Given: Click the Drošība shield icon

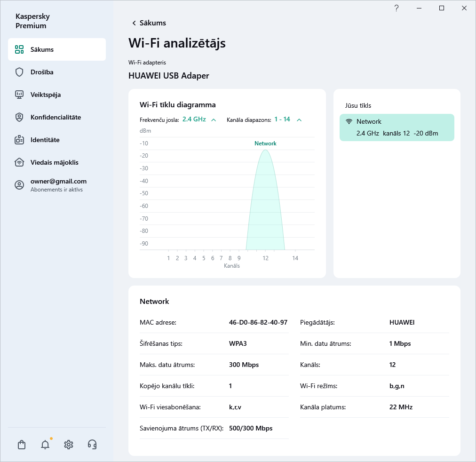Looking at the screenshot, I should coord(19,72).
